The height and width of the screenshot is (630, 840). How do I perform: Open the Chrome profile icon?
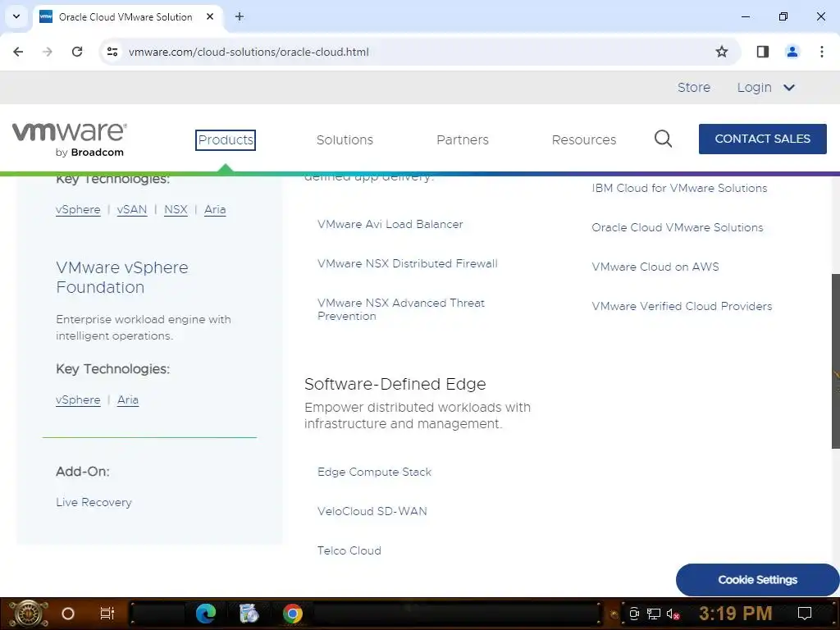coord(792,52)
